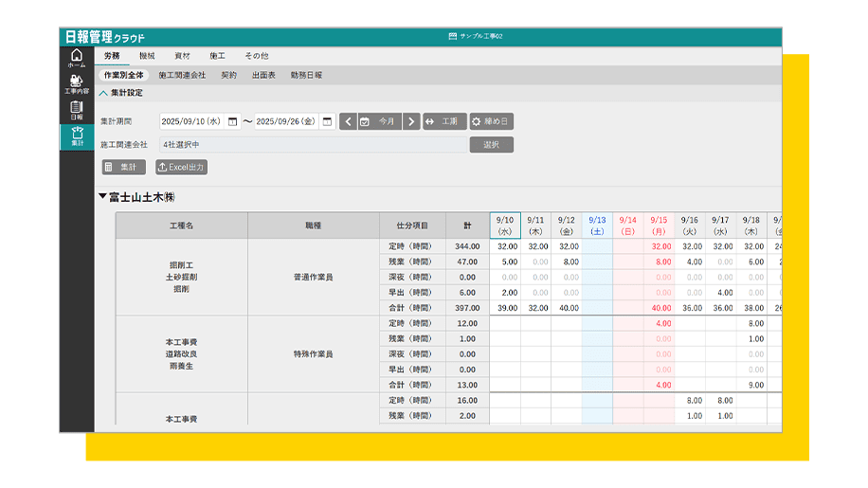Click total value 397.00 cell
Viewport: 868px width, 488px height.
[467, 308]
